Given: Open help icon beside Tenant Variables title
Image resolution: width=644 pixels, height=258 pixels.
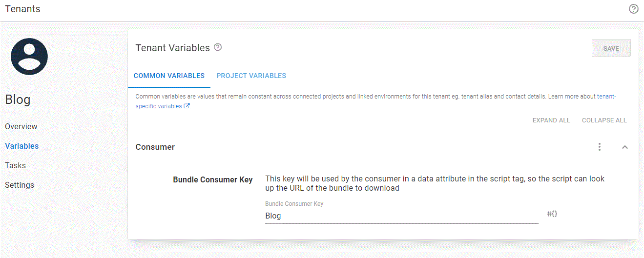Looking at the screenshot, I should 218,47.
